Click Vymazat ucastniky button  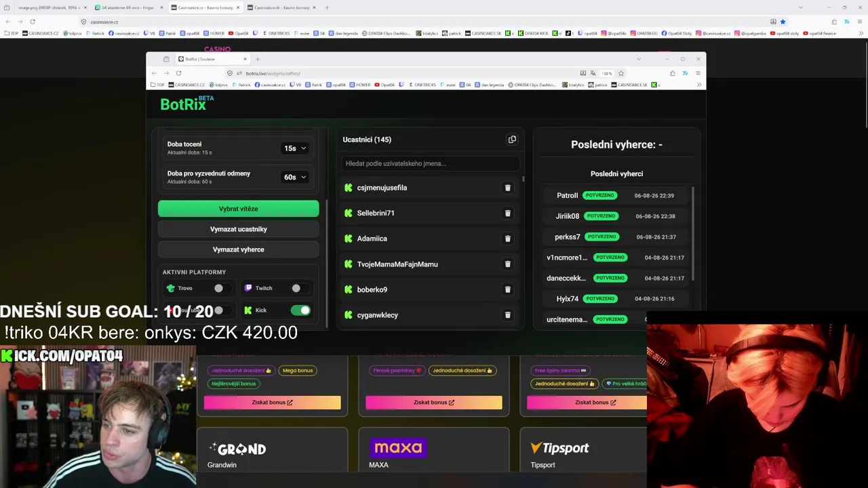coord(239,229)
